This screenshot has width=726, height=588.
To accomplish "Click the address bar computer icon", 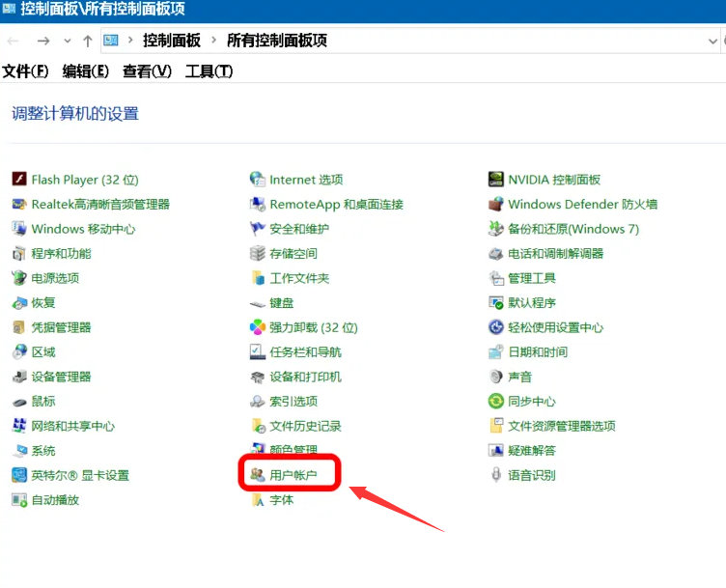I will point(111,41).
